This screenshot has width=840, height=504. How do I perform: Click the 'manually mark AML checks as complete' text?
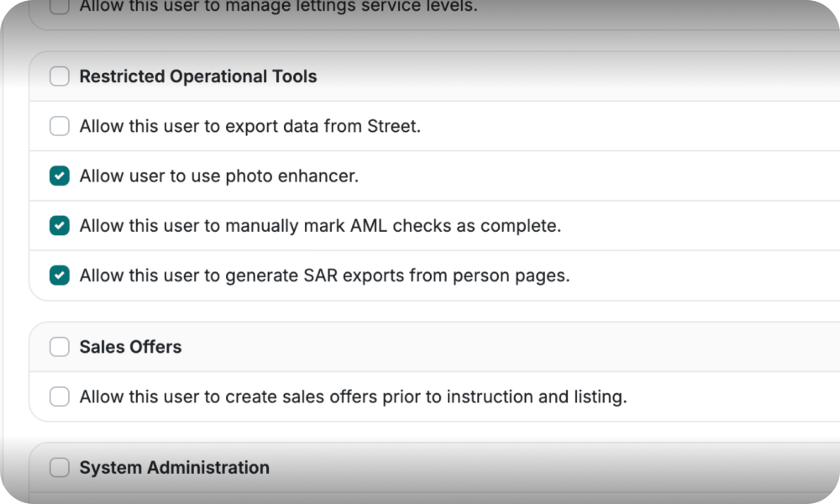click(x=320, y=226)
